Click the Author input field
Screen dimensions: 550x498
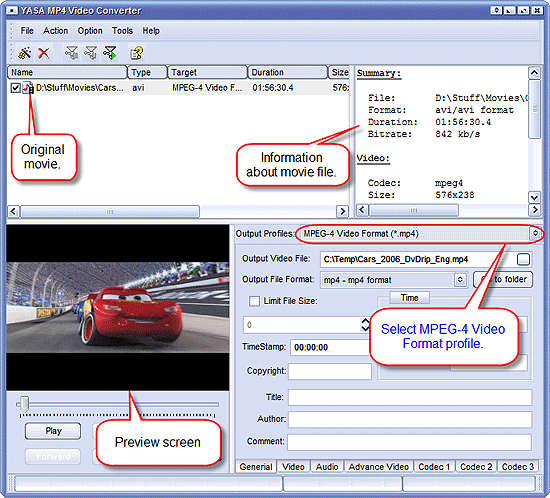(410, 419)
